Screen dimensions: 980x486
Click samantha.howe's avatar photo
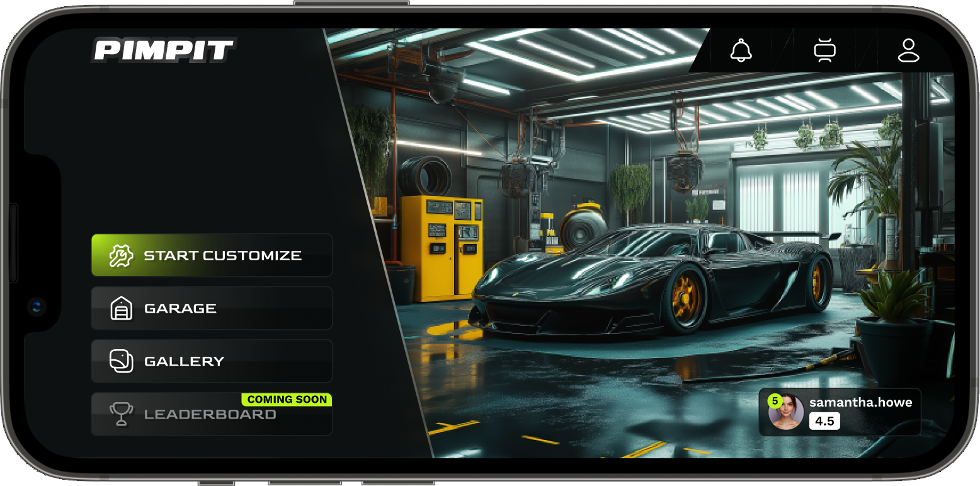[x=787, y=413]
